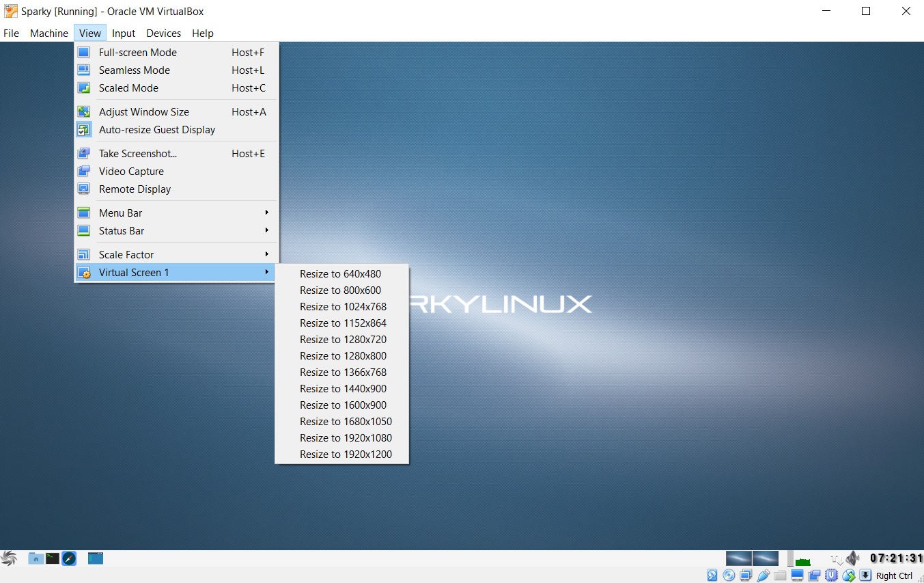Viewport: 924px width, 583px height.
Task: Toggle Full-screen Mode
Action: click(x=176, y=53)
